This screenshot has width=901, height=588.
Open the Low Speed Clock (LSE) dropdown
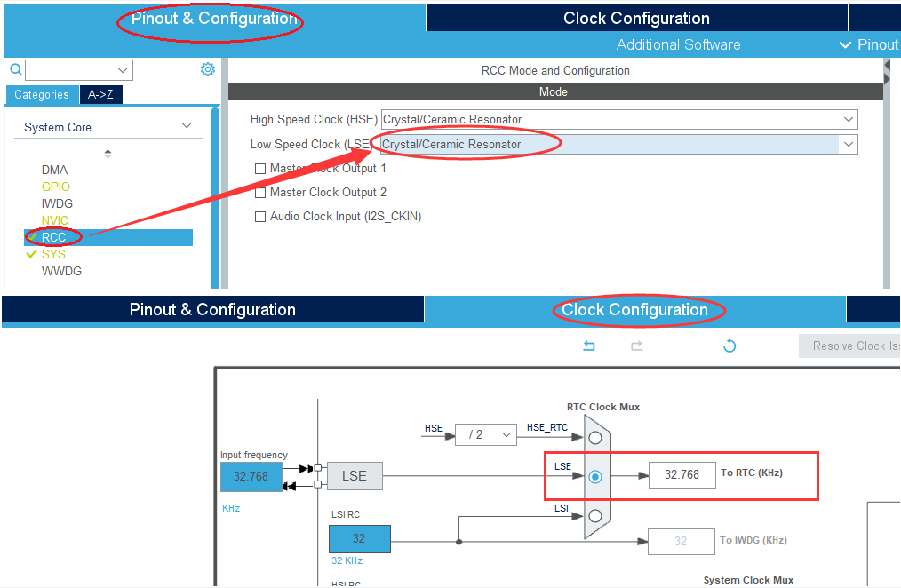click(848, 143)
